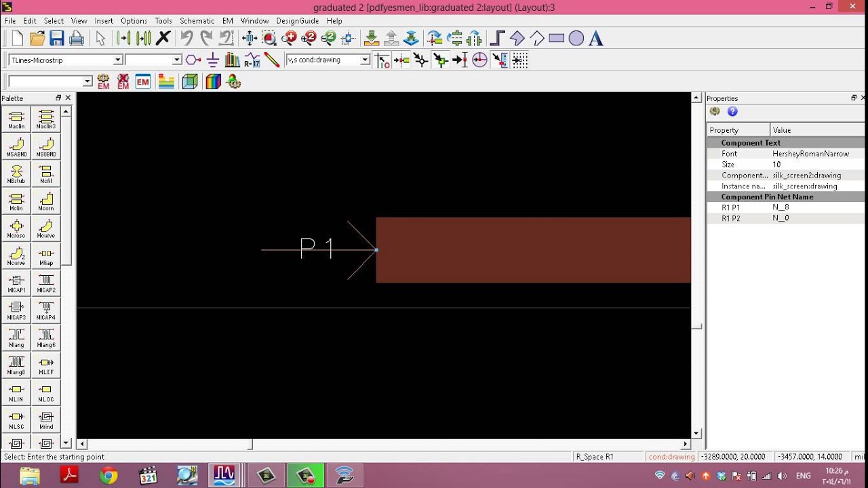Click the red EM toolbar button
Screen dimensions: 868x488
tap(142, 82)
